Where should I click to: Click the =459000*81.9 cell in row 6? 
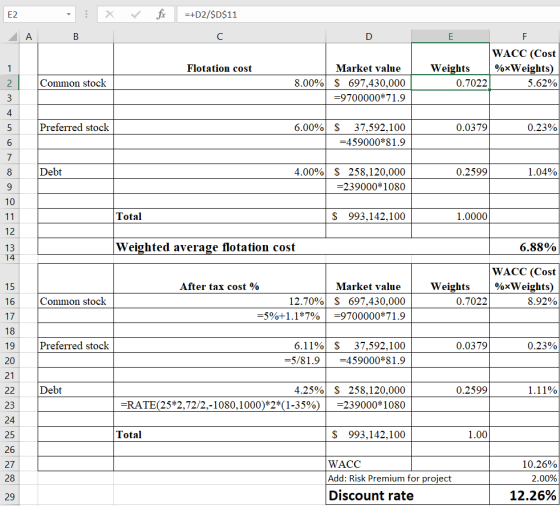[x=368, y=142]
